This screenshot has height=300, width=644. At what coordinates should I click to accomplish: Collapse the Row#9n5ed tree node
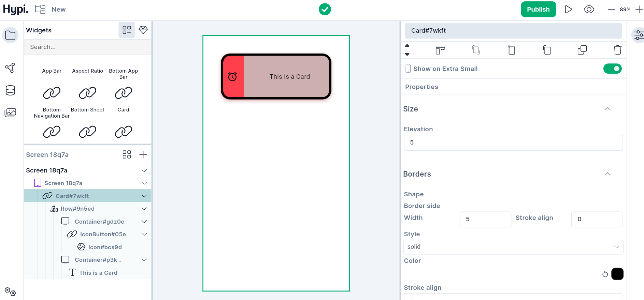pos(144,209)
